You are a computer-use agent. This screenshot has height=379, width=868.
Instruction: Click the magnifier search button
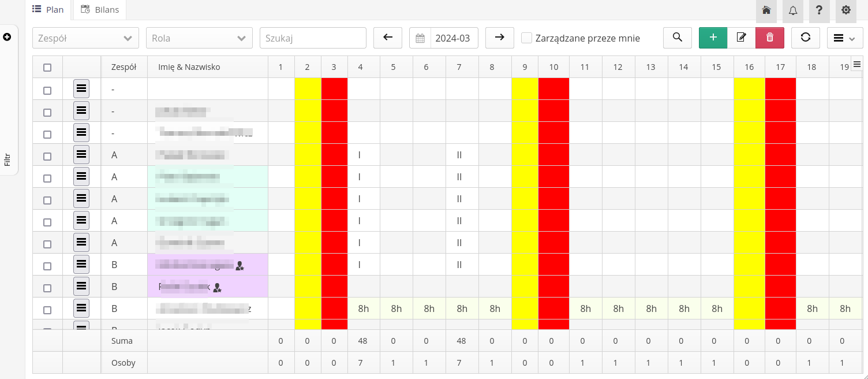(678, 38)
